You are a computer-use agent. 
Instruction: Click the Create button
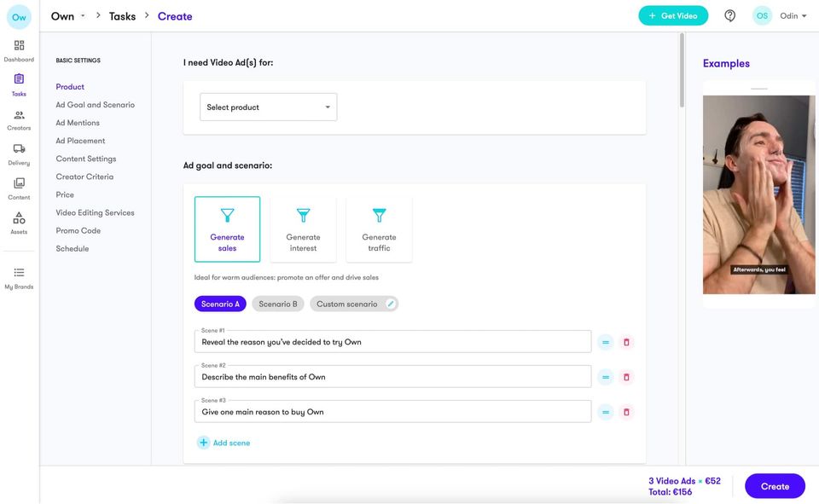775,486
